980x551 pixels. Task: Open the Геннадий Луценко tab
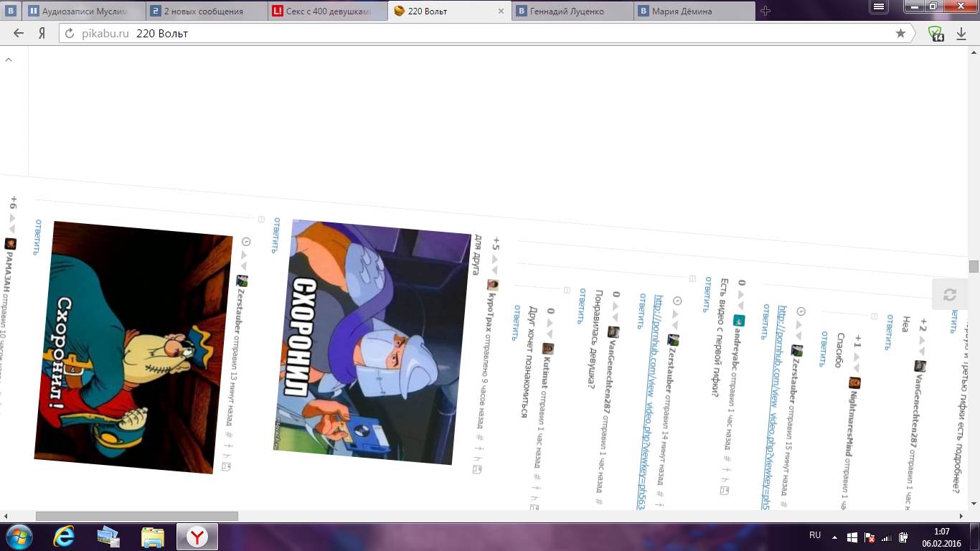coord(572,11)
